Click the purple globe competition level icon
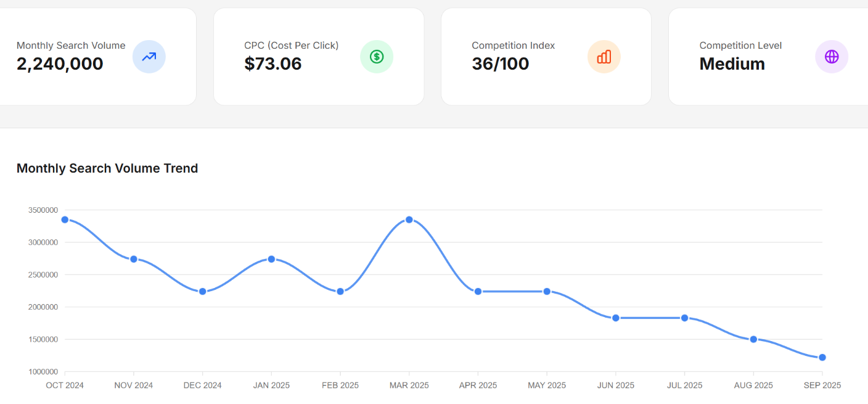This screenshot has width=868, height=404. point(832,57)
